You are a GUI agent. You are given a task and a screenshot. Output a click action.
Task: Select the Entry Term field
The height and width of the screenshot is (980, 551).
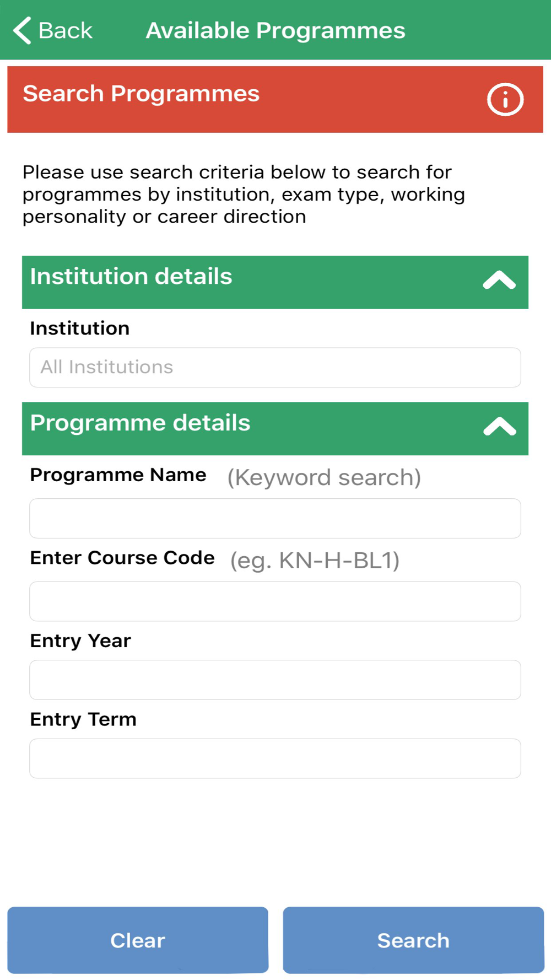click(275, 758)
